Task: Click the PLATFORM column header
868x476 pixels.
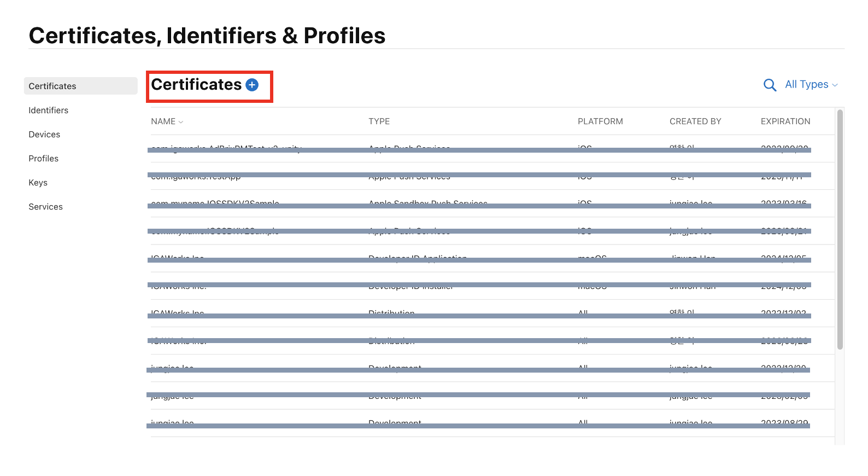Action: (600, 121)
